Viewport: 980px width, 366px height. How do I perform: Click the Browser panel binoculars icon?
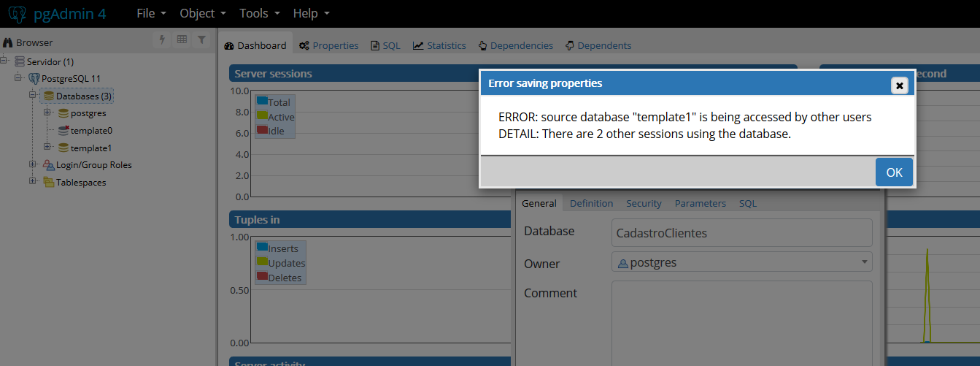pyautogui.click(x=8, y=42)
